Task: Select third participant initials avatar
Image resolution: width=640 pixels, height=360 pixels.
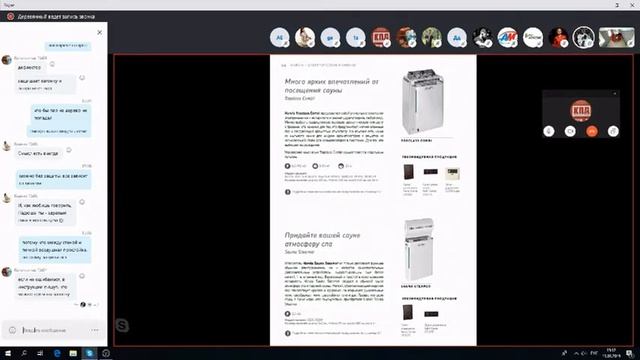Action: point(330,37)
